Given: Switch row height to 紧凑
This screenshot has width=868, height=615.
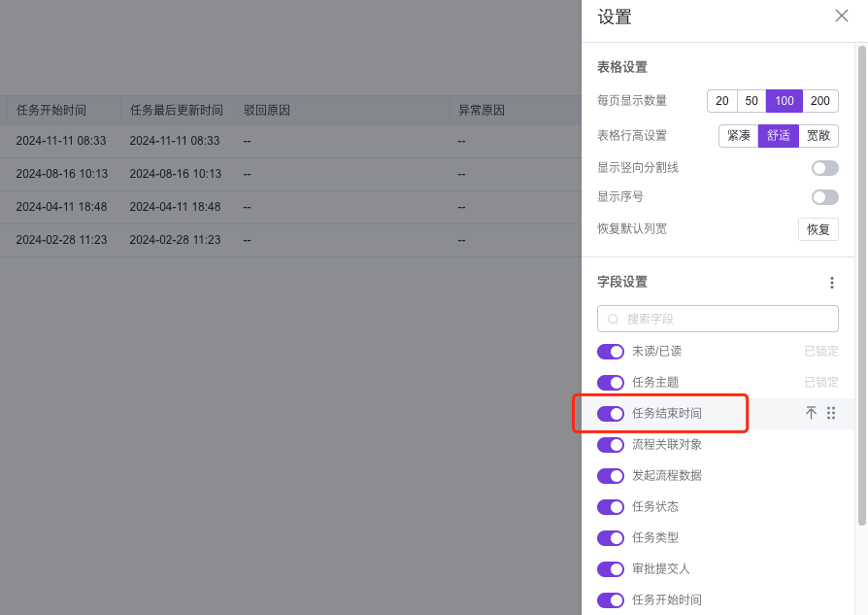Looking at the screenshot, I should 738,135.
